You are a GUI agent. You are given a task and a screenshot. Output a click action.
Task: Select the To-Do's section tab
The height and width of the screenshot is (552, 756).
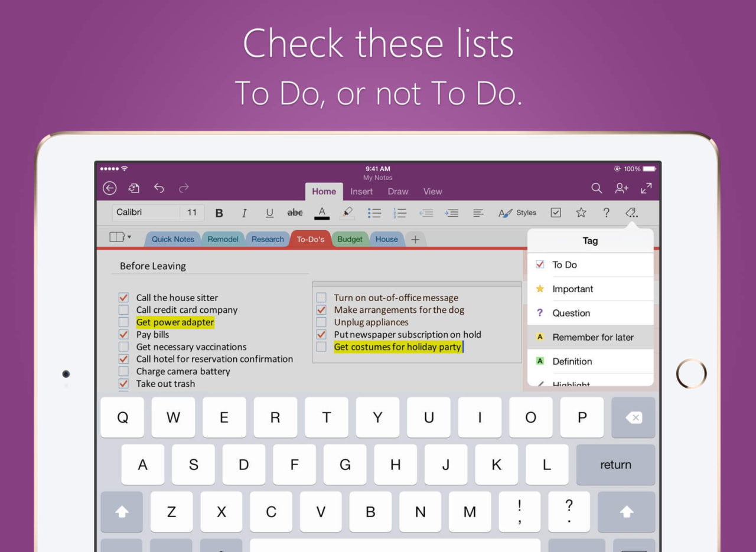point(311,239)
